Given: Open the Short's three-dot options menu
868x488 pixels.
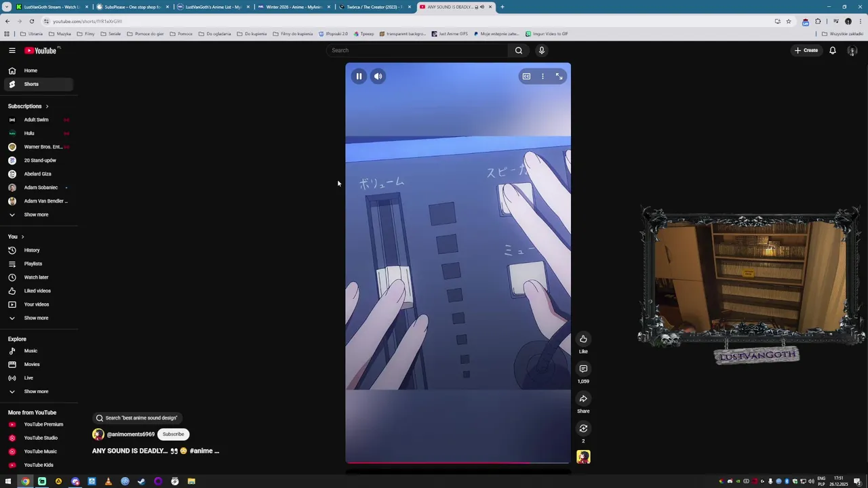Looking at the screenshot, I should click(x=542, y=77).
